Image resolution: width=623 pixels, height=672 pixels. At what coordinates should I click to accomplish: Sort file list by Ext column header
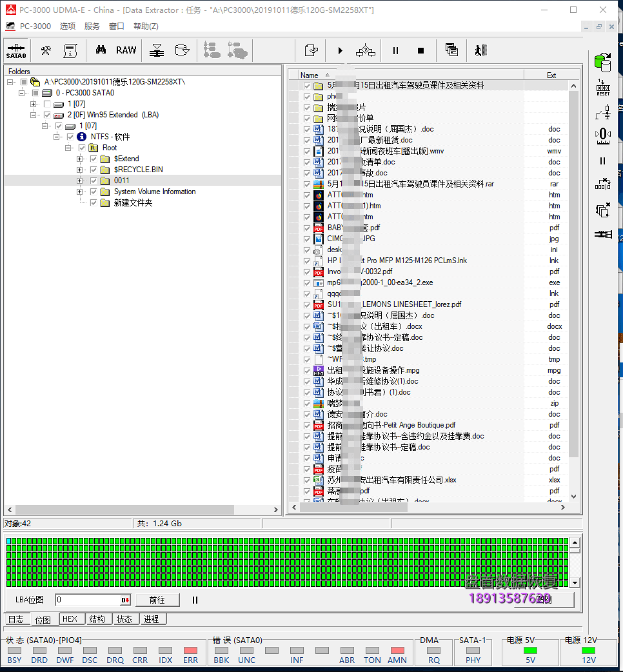point(551,75)
